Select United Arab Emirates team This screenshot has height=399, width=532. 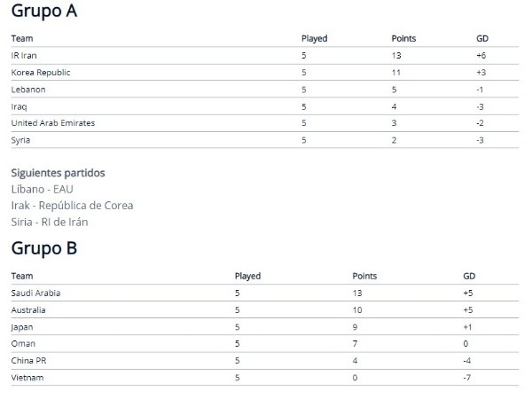point(52,123)
